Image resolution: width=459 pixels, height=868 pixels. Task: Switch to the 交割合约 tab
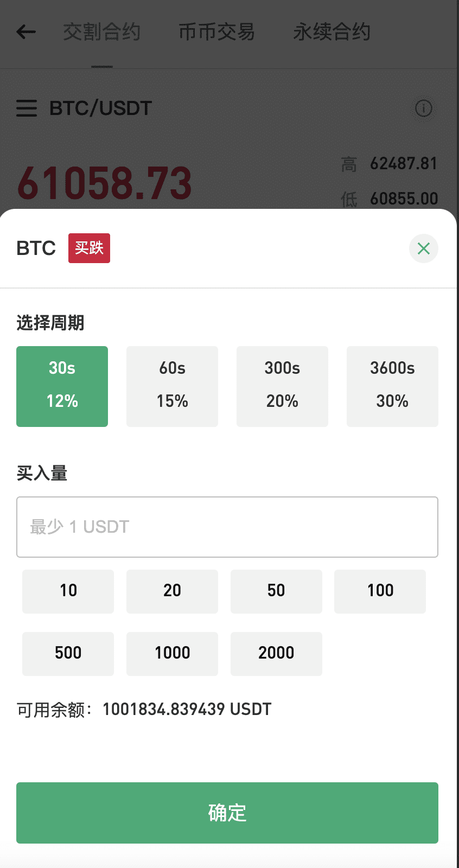[x=102, y=32]
